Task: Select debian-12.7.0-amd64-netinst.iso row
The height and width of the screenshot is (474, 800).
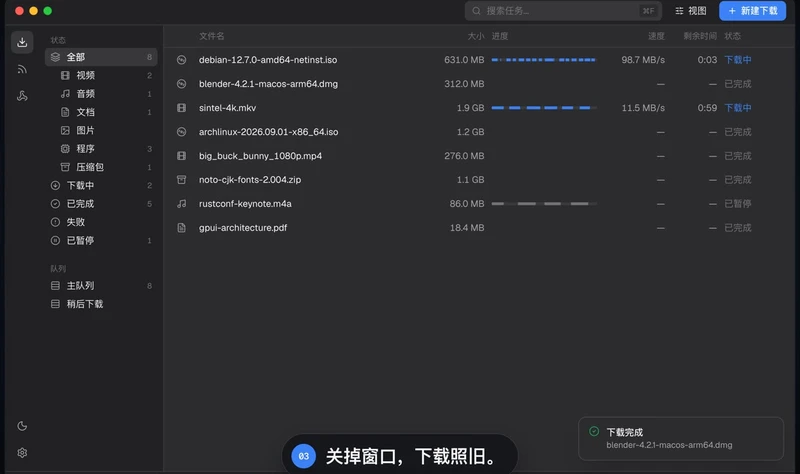Action: pyautogui.click(x=479, y=60)
